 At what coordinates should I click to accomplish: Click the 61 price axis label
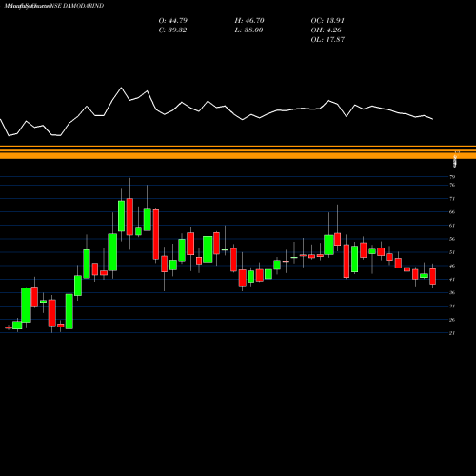pyautogui.click(x=452, y=226)
